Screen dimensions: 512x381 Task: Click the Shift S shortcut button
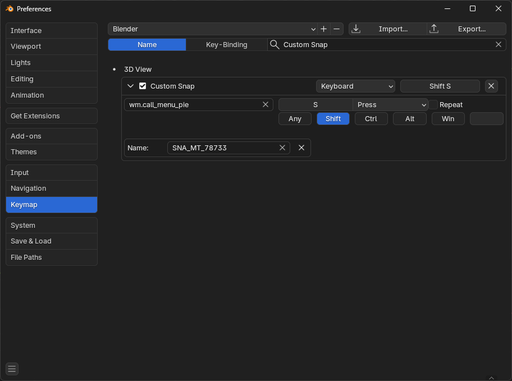coord(440,86)
